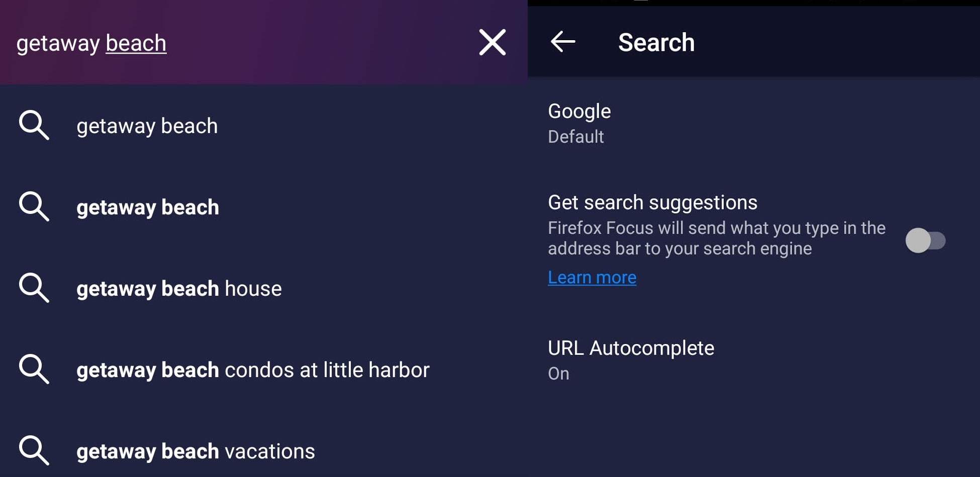Choose 'getaway beach condos at little harbor' suggestion
Image resolution: width=980 pixels, height=477 pixels.
[264, 370]
